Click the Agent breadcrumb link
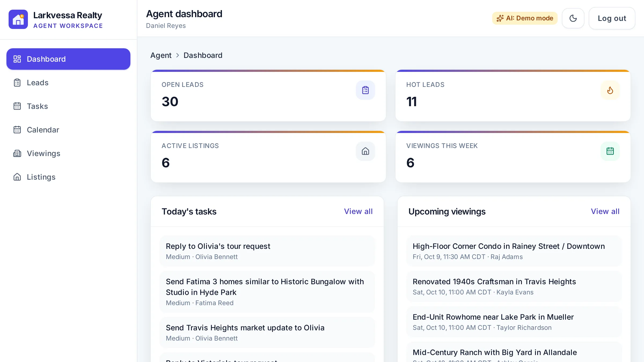This screenshot has height=362, width=644. tap(161, 55)
